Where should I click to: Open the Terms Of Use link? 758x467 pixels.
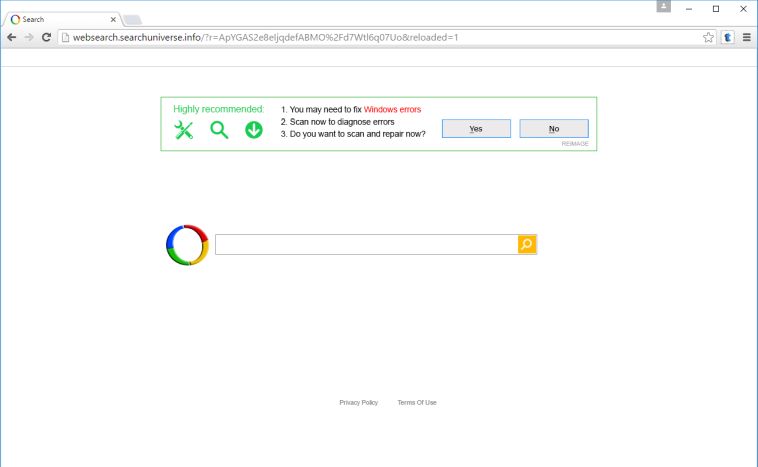coord(417,402)
